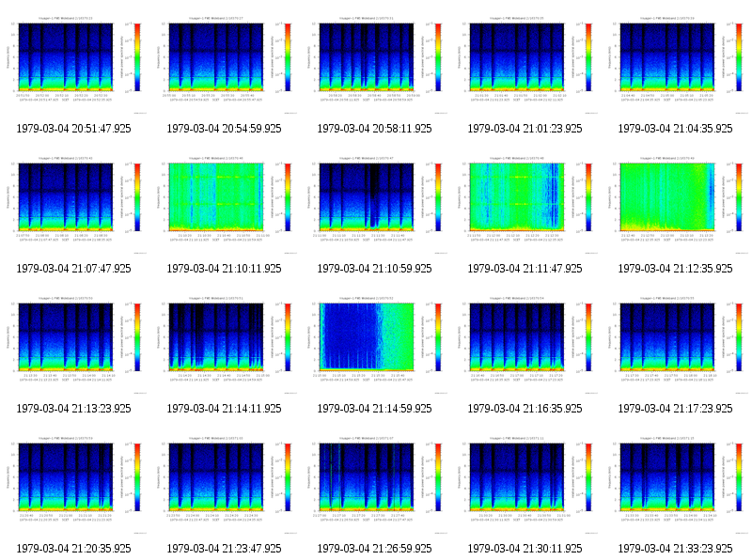This screenshot has height=560, width=752.
Task: Open green spectrogram thumbnail dated 21:10:11.925
Action: 224,204
